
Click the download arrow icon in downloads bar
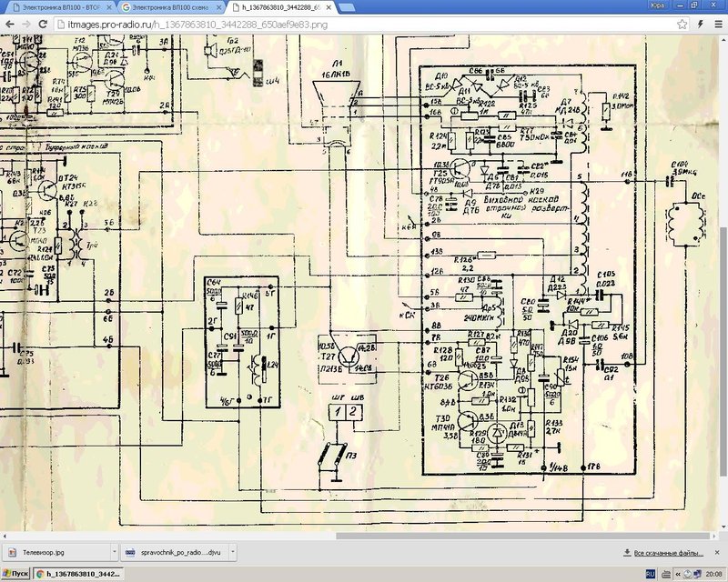(627, 552)
